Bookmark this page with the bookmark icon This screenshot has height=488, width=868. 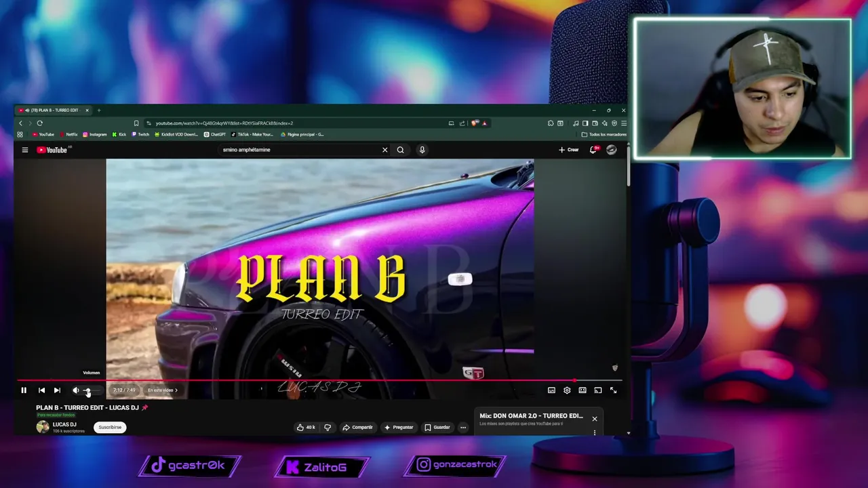pyautogui.click(x=136, y=123)
